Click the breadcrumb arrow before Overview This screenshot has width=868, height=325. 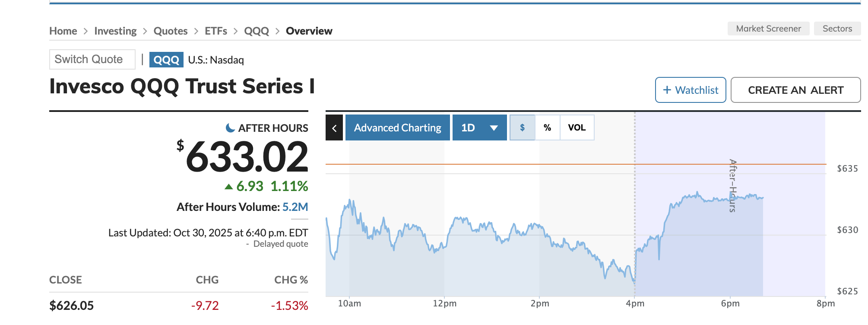277,31
